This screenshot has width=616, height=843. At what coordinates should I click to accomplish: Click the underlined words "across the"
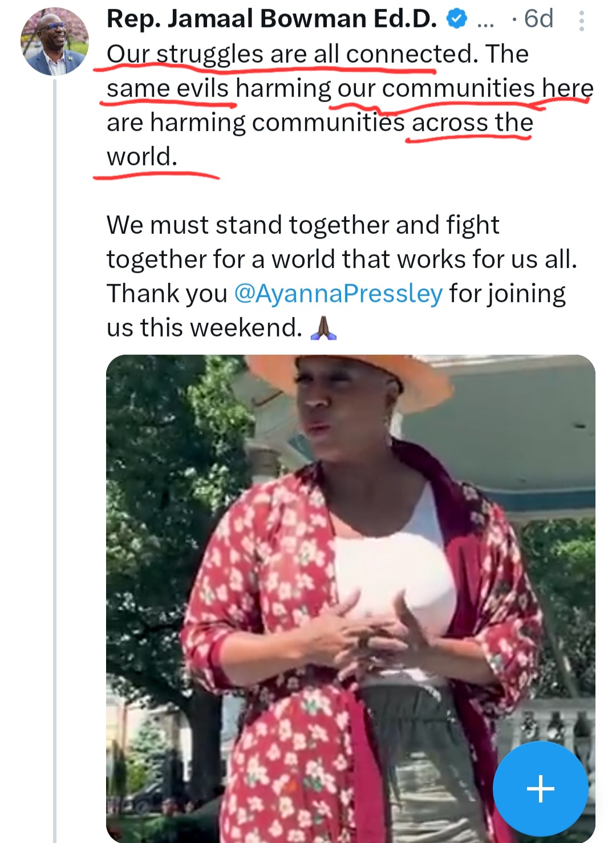click(x=472, y=123)
